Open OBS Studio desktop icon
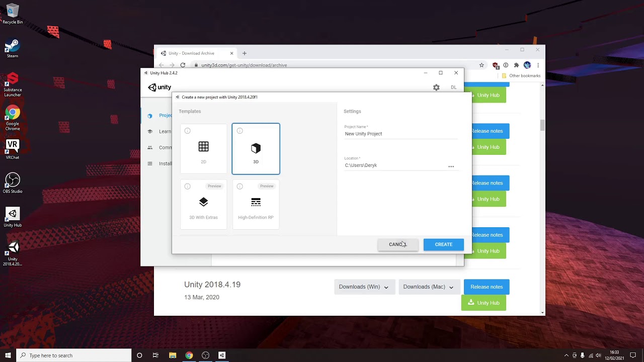This screenshot has width=644, height=362. [x=13, y=184]
